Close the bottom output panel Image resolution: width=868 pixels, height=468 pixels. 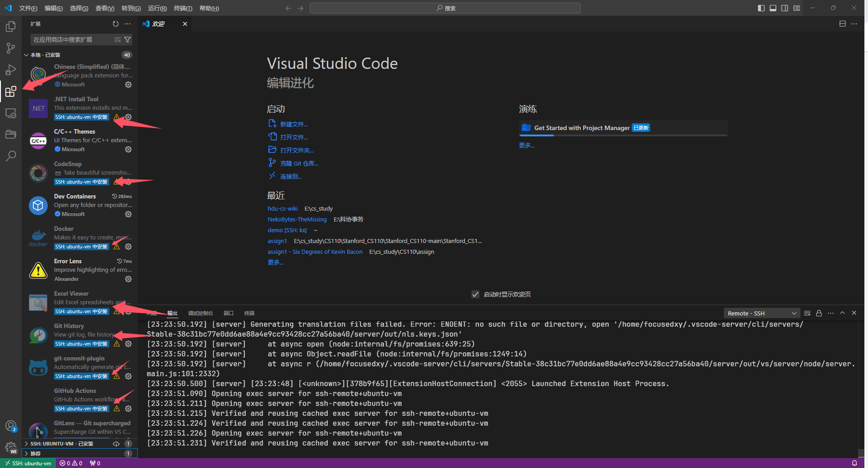[x=854, y=313]
